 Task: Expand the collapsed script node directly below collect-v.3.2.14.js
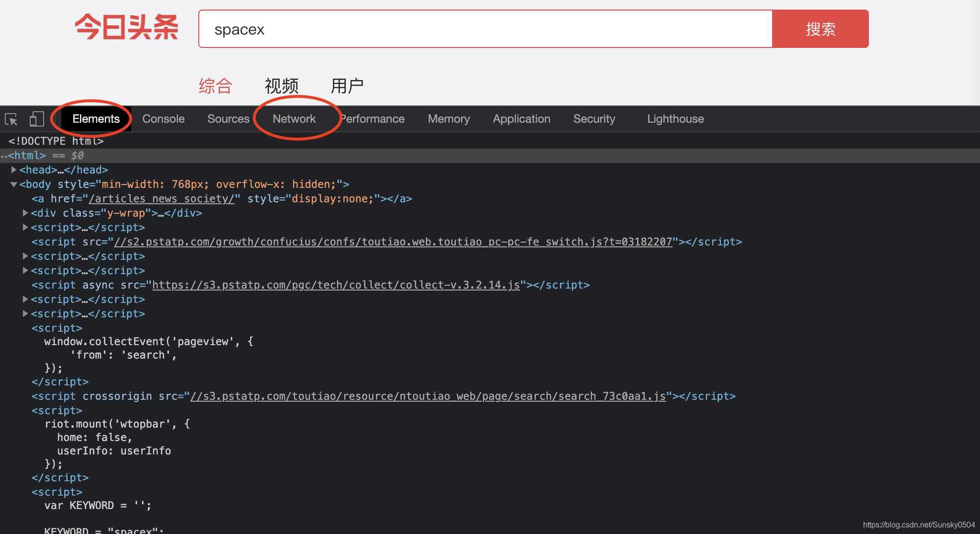click(25, 299)
